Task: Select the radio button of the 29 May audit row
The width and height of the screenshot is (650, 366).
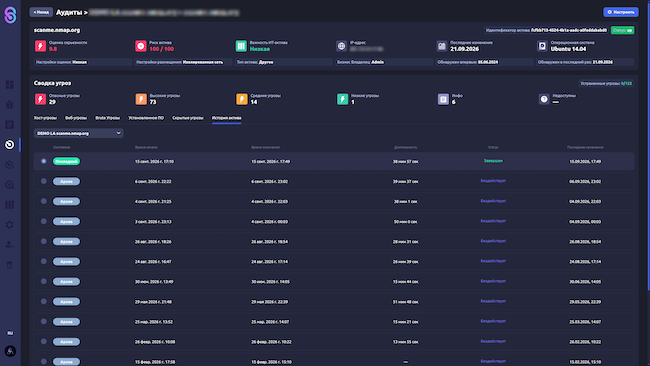Action: pos(44,301)
